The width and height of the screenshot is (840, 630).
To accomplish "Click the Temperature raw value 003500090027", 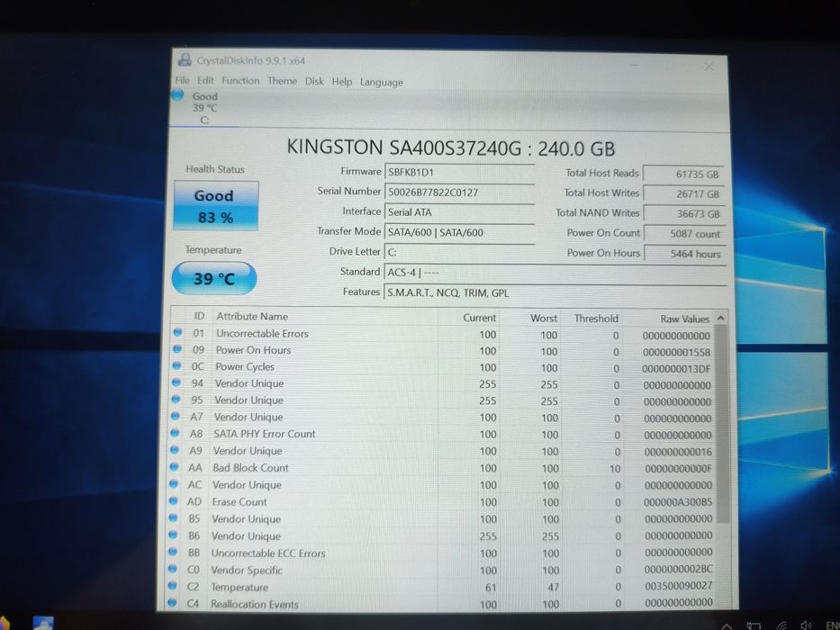I will point(678,586).
